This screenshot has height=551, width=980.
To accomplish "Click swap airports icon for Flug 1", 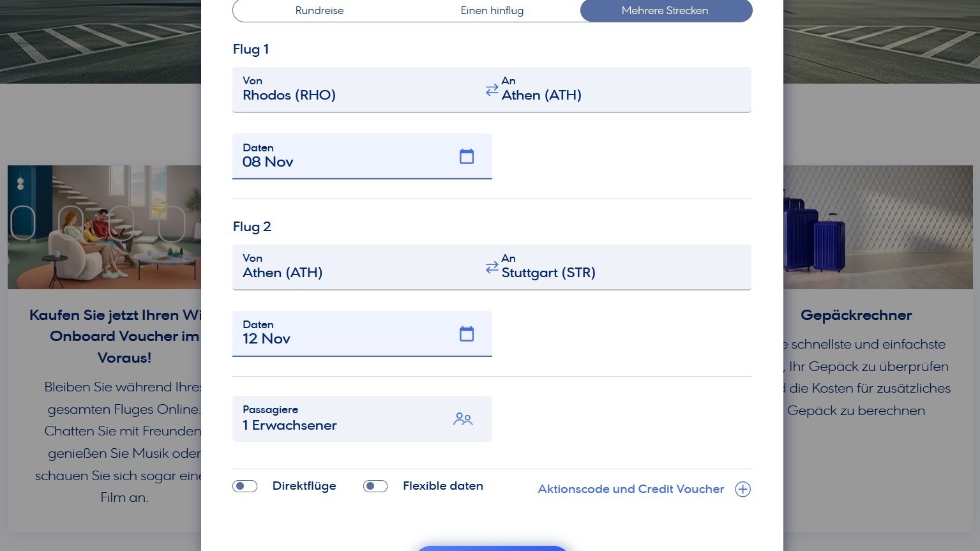I will (x=492, y=90).
